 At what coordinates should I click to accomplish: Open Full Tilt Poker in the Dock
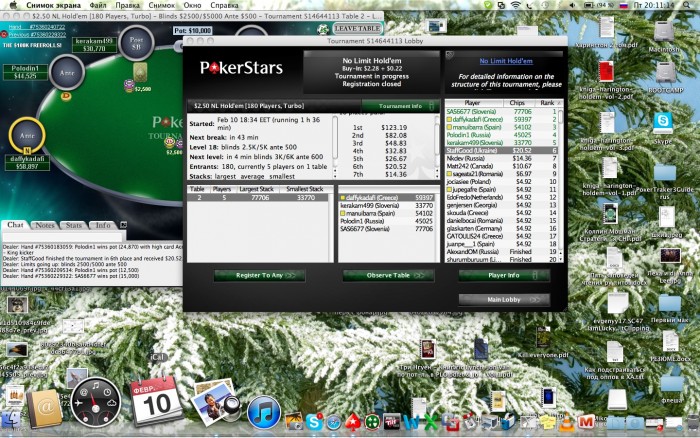click(x=392, y=422)
